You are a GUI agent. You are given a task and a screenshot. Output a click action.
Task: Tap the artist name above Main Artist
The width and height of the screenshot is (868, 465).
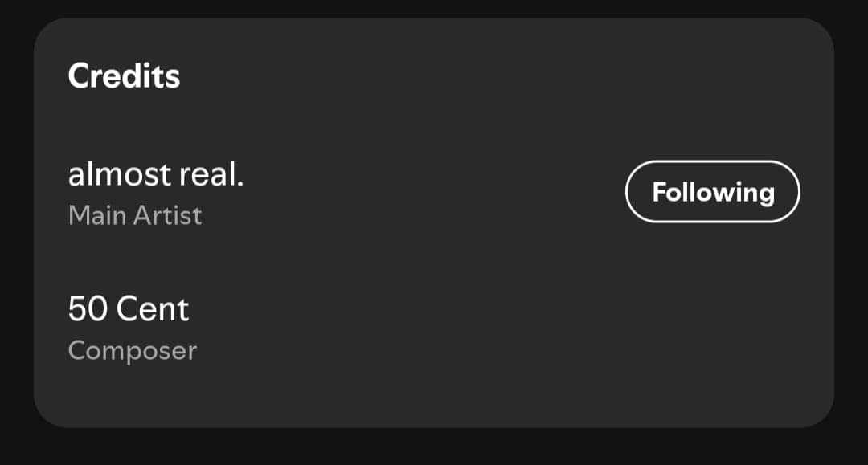pos(156,174)
